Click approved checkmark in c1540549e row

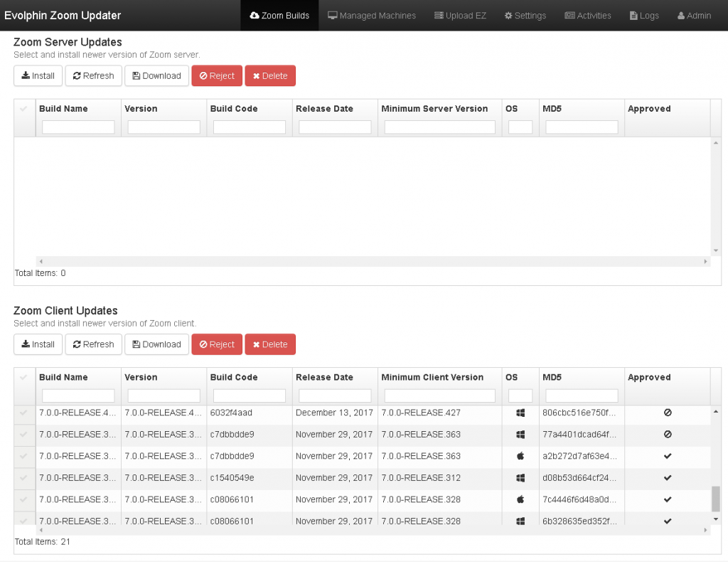click(x=668, y=477)
